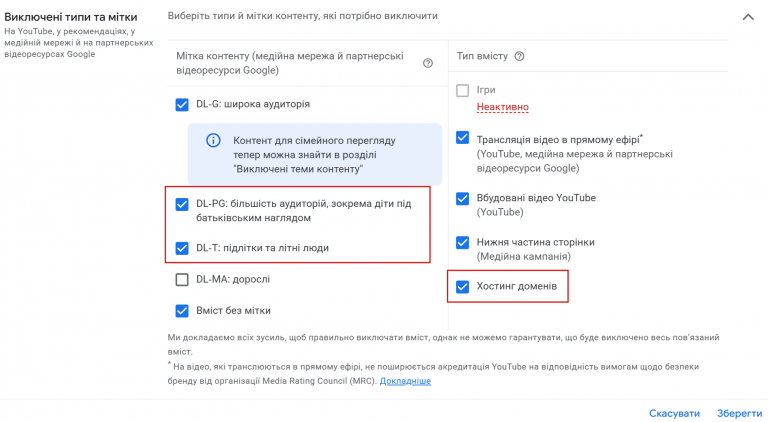
Task: Click the Виключені типи та мітки heading
Action: (x=71, y=17)
